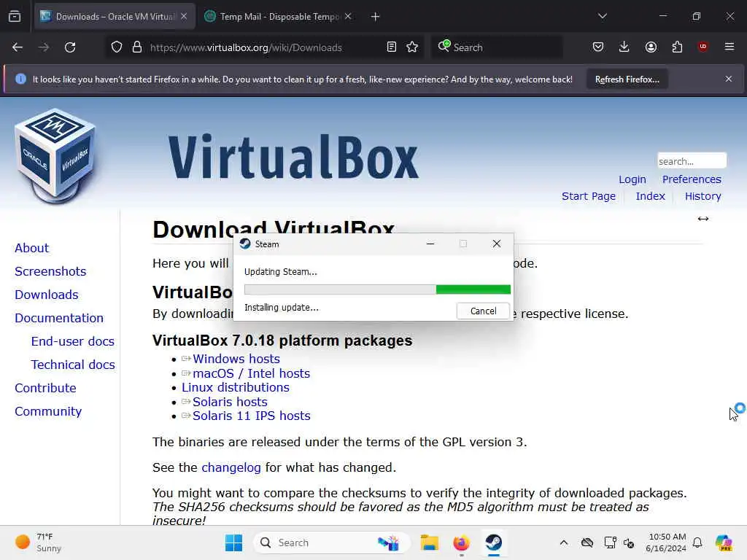
Task: Open the Downloads sidebar link
Action: 47,295
